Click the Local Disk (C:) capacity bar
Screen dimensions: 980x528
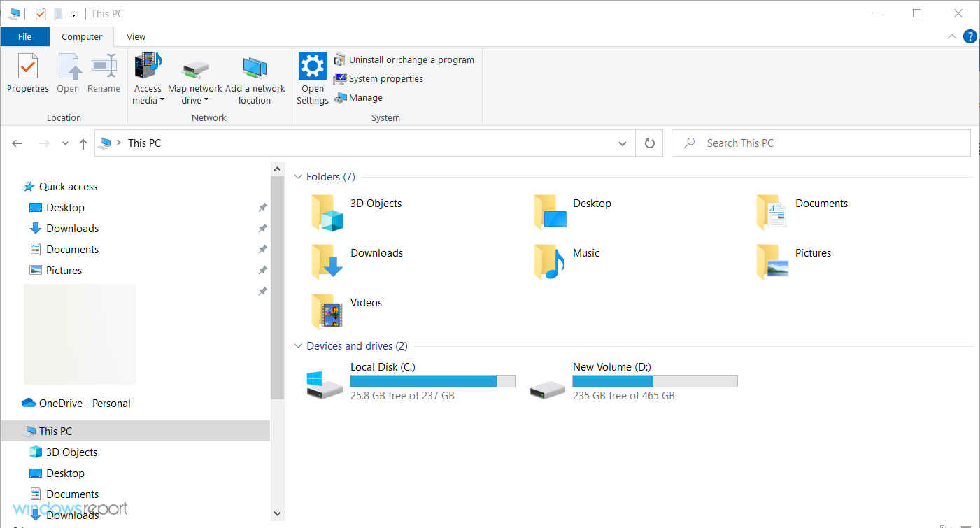pyautogui.click(x=432, y=380)
